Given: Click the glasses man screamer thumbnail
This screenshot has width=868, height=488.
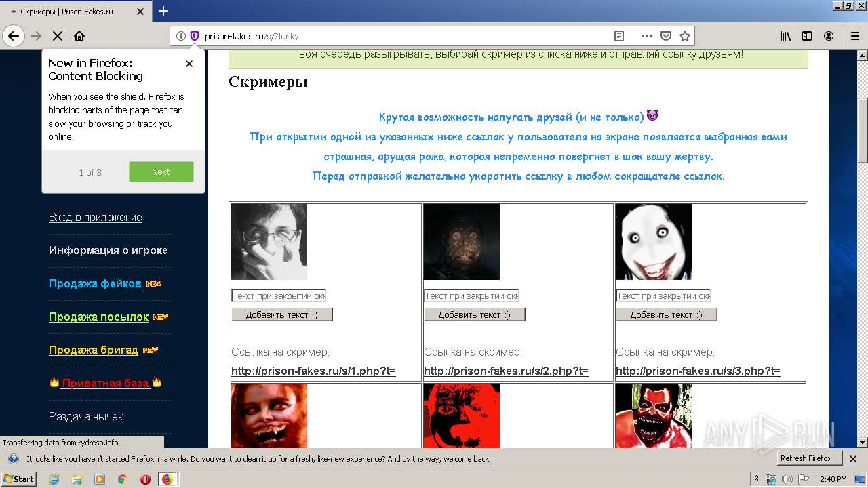Looking at the screenshot, I should (x=269, y=242).
